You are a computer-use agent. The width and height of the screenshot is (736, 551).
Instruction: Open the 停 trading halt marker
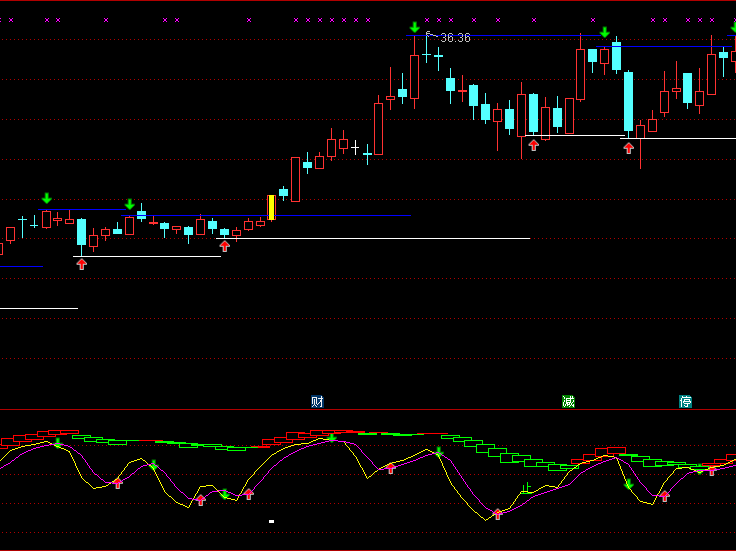pyautogui.click(x=685, y=402)
